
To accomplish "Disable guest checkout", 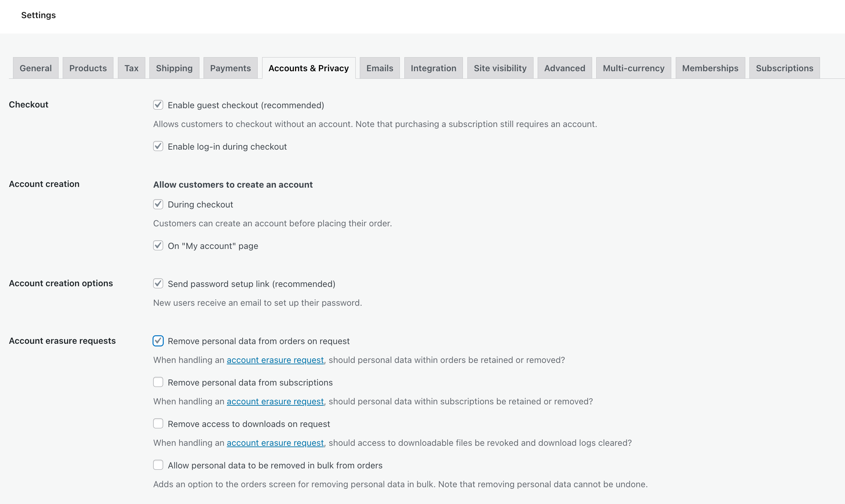I will click(158, 105).
